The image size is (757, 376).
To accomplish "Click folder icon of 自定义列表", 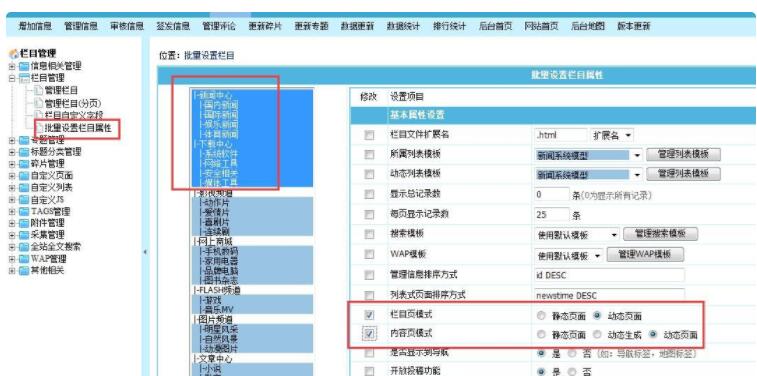I will (24, 188).
